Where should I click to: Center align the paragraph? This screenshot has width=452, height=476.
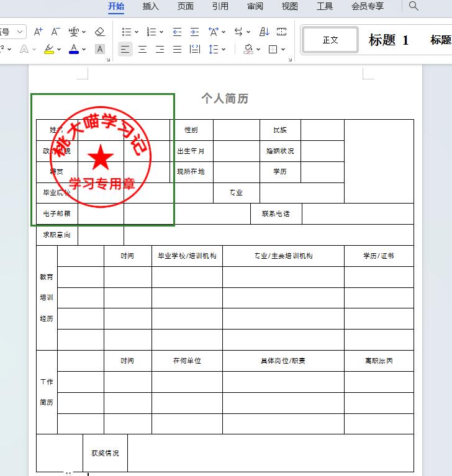(x=142, y=49)
